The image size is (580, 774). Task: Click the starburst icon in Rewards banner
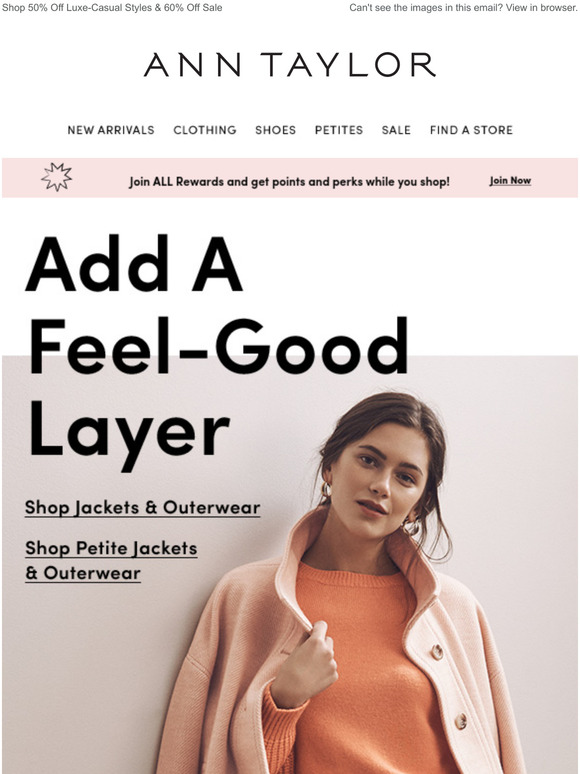click(x=56, y=177)
